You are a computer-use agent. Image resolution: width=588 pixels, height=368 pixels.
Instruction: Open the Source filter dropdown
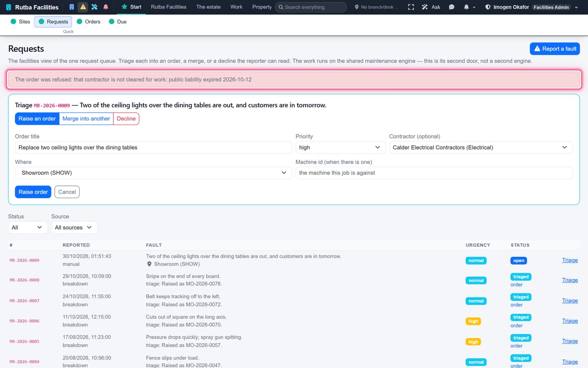pyautogui.click(x=74, y=227)
